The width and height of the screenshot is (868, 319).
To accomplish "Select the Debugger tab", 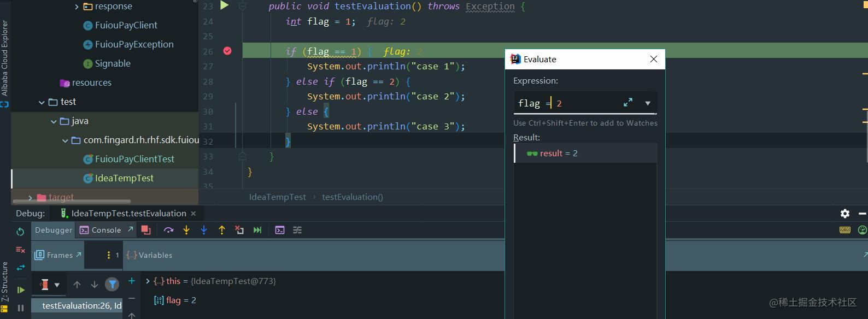I will coord(54,230).
